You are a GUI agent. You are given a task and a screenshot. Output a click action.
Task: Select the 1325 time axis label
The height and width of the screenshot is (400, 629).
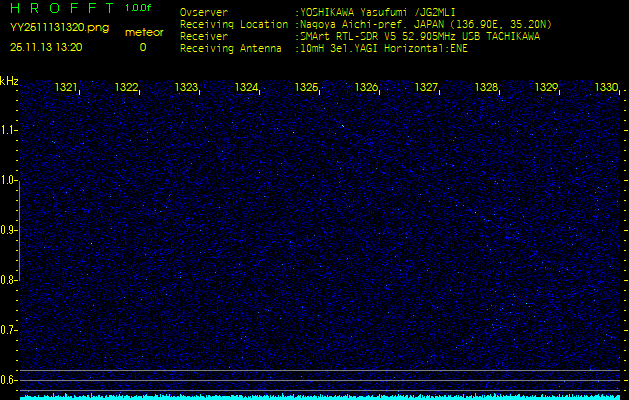tap(307, 88)
